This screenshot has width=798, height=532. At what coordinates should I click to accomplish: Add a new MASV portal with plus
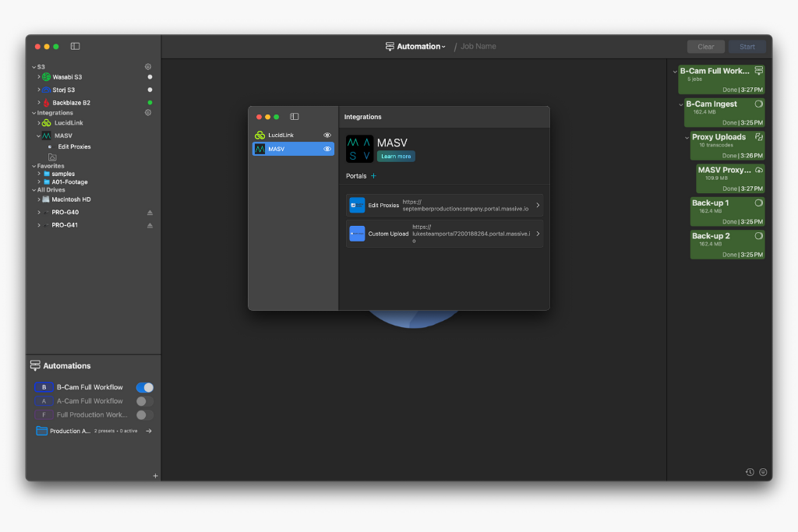coord(373,176)
